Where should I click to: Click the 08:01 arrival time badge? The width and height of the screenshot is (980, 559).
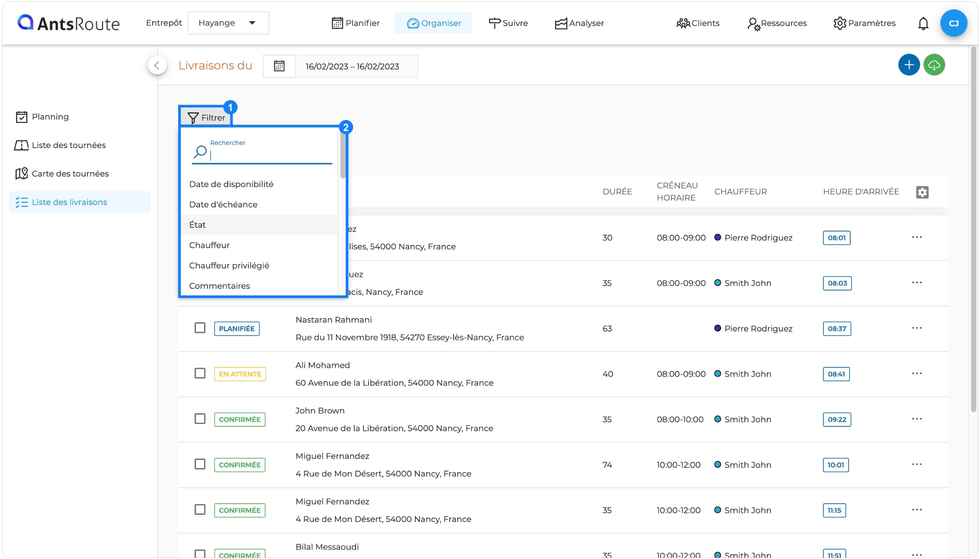pos(836,238)
